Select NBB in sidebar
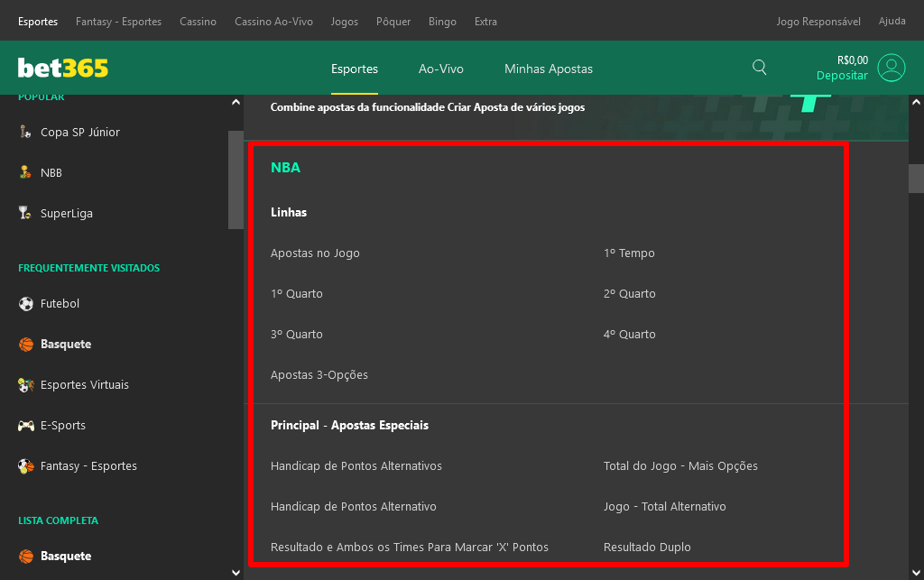Viewport: 924px width, 580px height. 51,173
